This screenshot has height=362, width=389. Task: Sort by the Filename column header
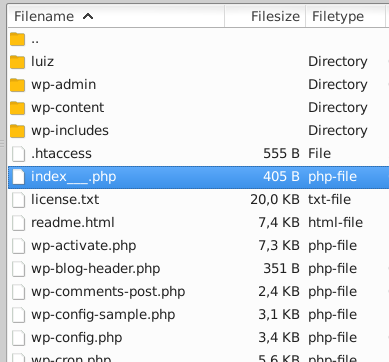[x=116, y=16]
